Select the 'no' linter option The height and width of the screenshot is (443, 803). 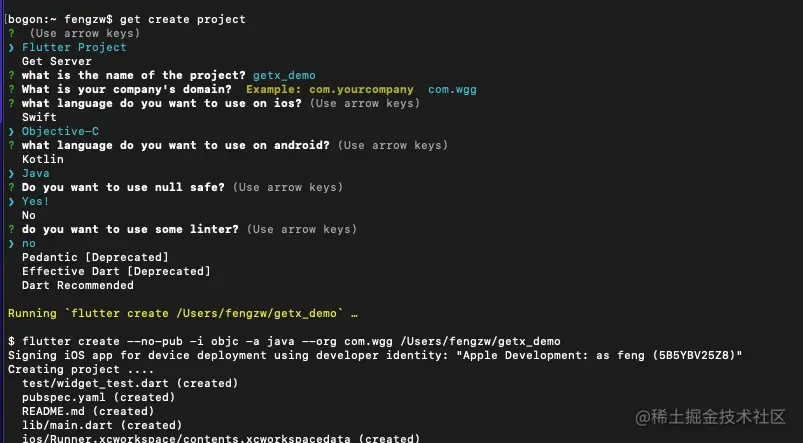tap(29, 243)
